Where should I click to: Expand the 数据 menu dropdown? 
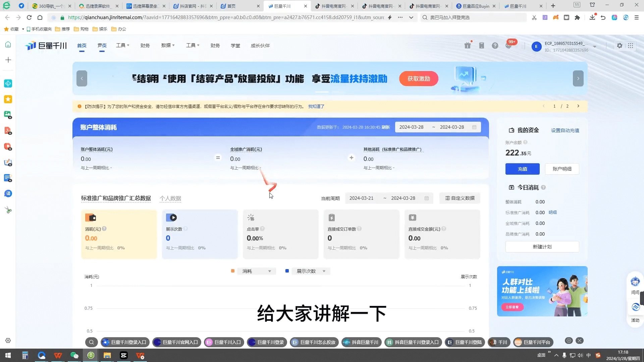(168, 45)
